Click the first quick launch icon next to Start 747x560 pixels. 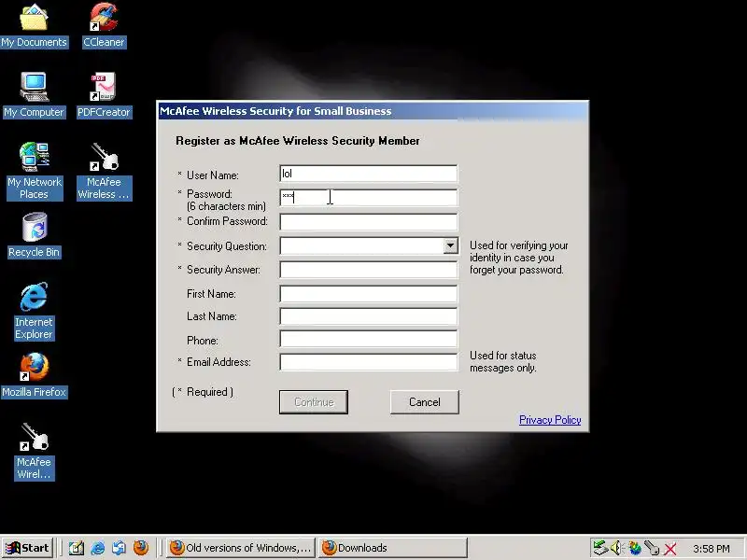click(77, 548)
